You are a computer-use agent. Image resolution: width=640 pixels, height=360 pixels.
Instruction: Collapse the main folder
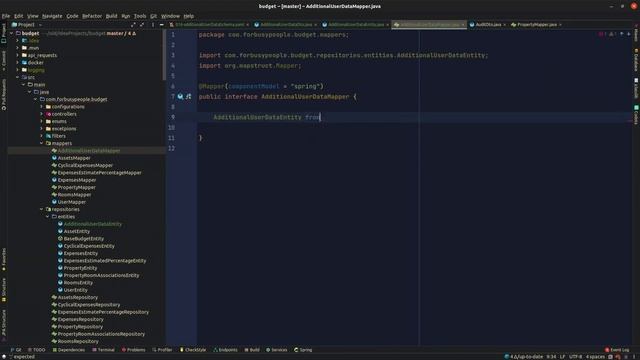[x=24, y=84]
